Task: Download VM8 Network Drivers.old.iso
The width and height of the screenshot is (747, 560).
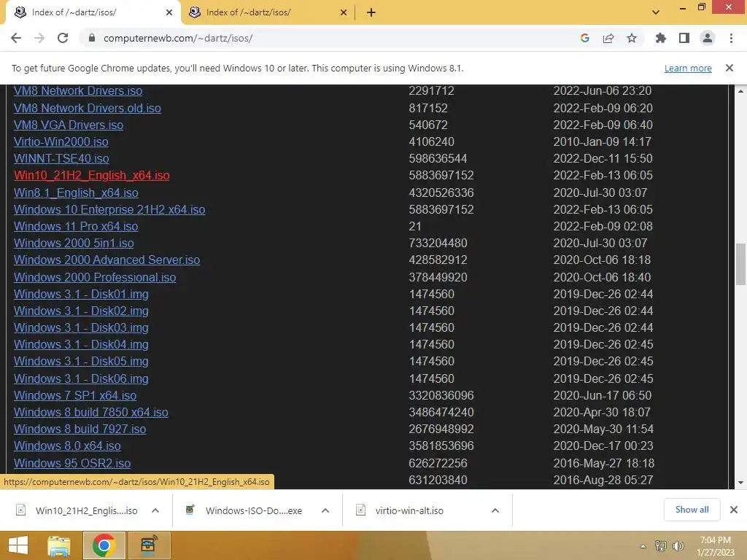Action: [88, 108]
